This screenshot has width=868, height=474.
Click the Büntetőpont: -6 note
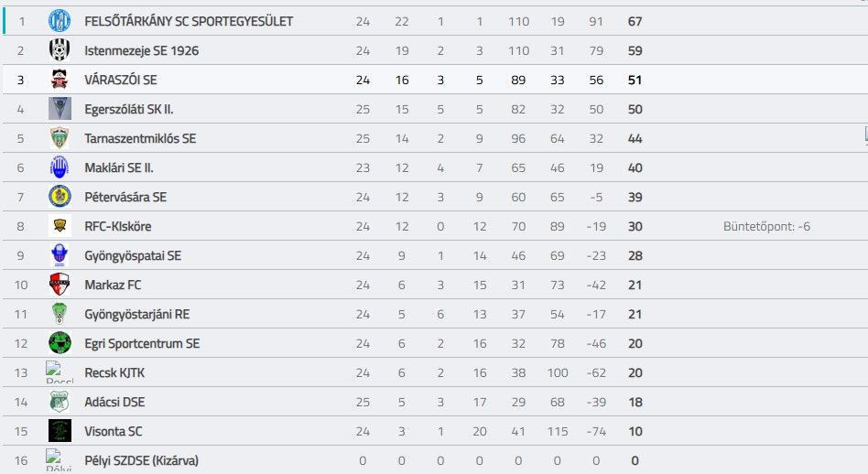[x=766, y=226]
